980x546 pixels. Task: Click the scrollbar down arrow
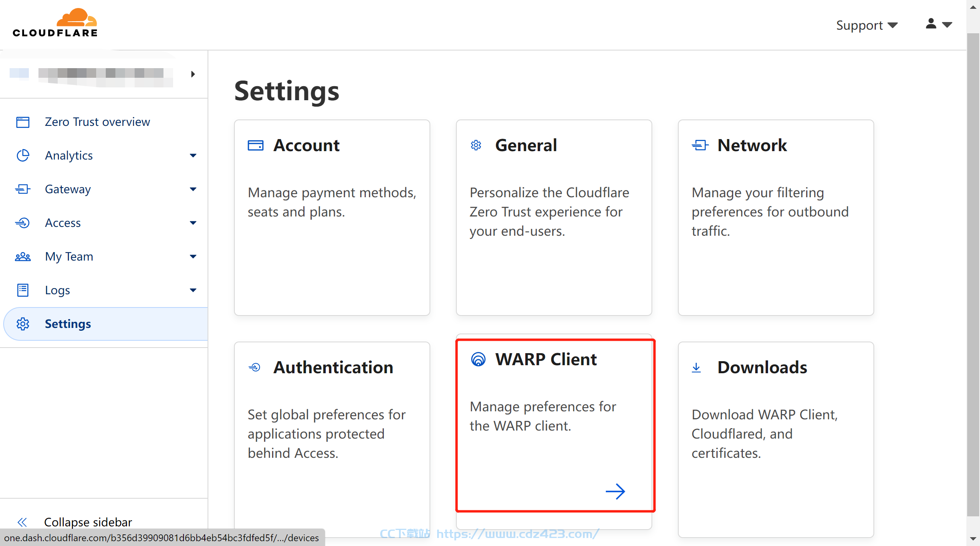[x=973, y=539]
